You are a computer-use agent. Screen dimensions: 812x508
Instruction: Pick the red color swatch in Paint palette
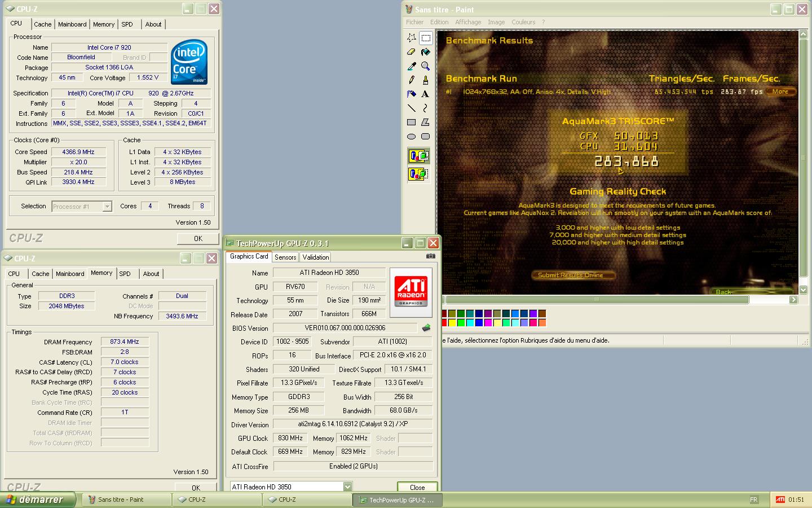pyautogui.click(x=444, y=323)
